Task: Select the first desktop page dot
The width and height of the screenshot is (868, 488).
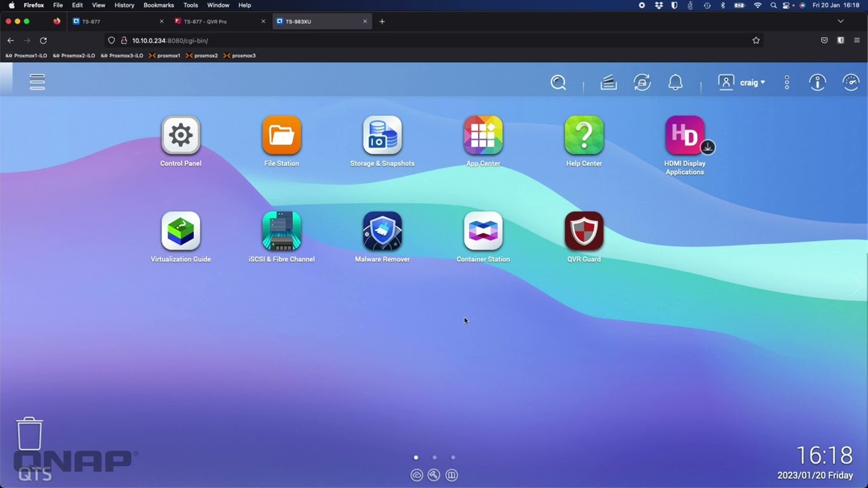Action: (416, 457)
